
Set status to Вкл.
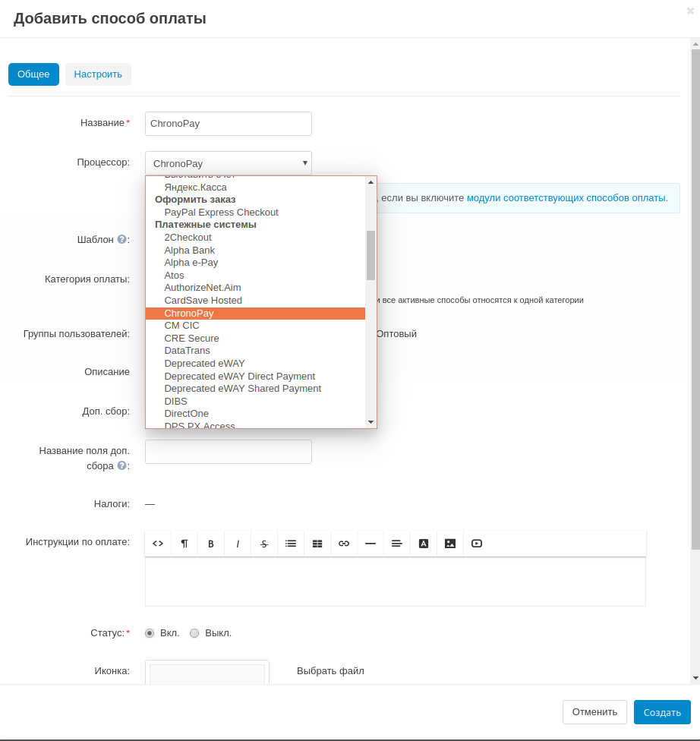pos(150,633)
